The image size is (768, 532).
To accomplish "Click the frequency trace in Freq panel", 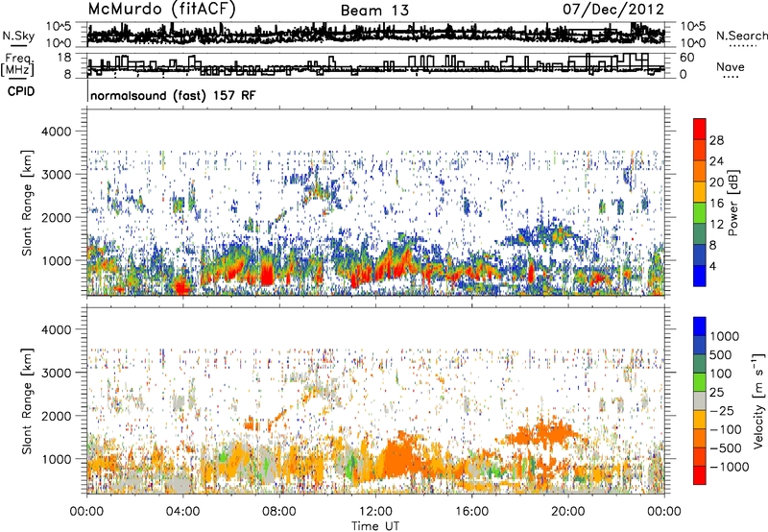I will pos(375,65).
